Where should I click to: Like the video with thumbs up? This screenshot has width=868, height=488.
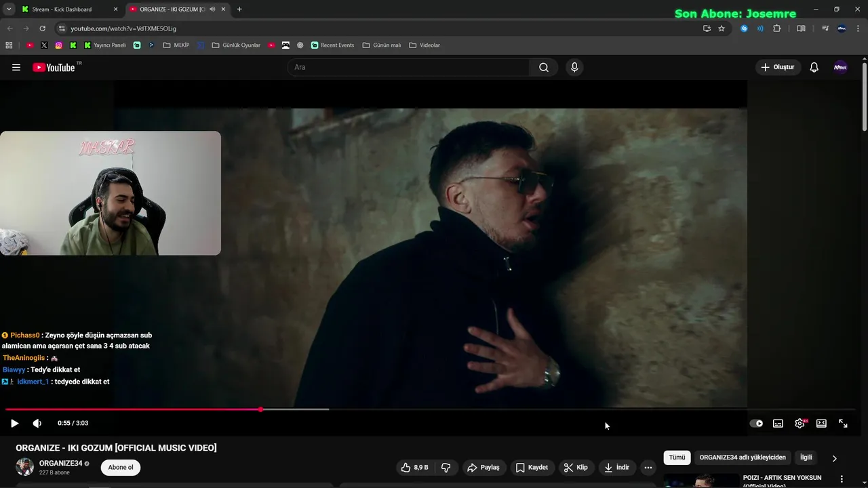point(414,467)
